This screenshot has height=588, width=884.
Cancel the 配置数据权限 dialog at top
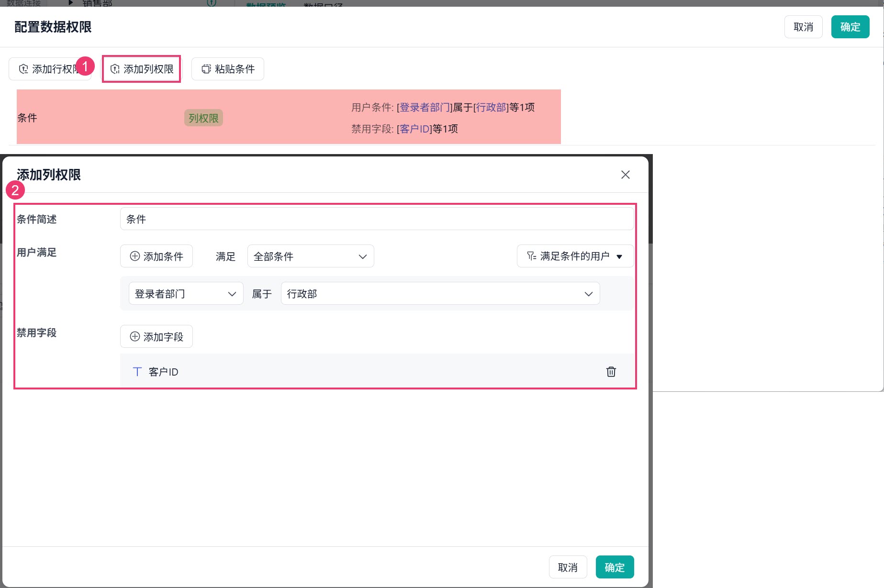pos(803,27)
